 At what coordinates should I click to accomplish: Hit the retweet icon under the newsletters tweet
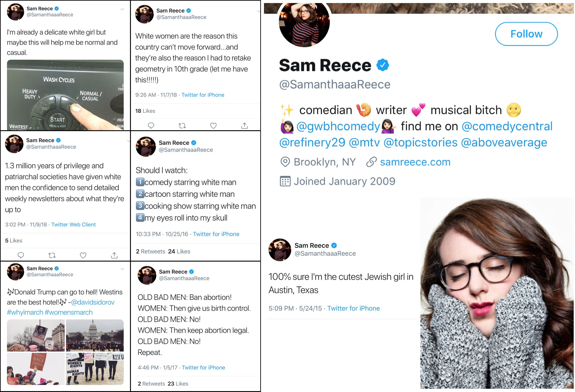click(52, 255)
